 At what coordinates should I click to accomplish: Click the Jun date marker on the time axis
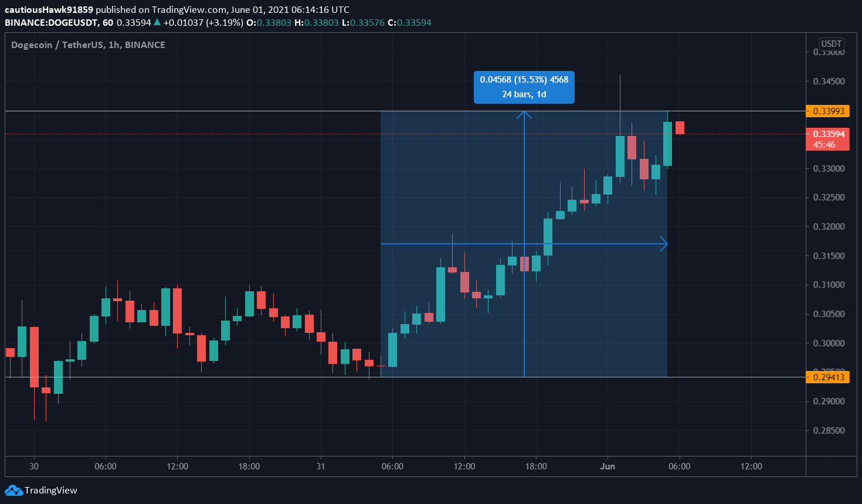608,466
